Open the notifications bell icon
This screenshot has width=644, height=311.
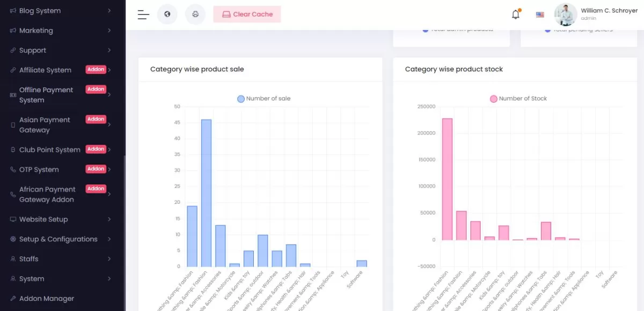[516, 14]
